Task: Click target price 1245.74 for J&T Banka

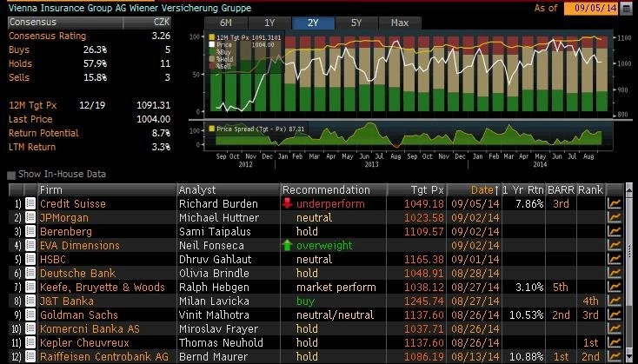Action: click(423, 301)
